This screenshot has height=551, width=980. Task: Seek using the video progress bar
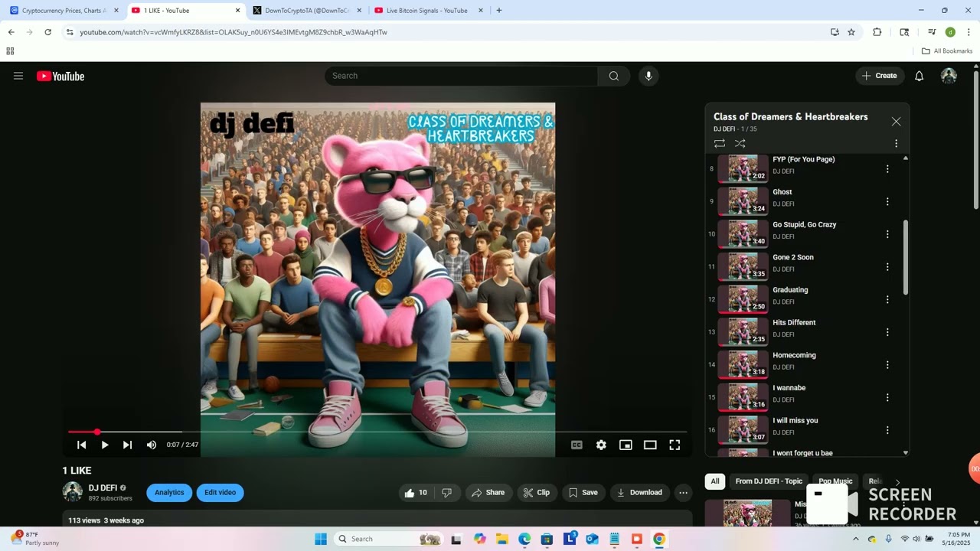(x=377, y=432)
